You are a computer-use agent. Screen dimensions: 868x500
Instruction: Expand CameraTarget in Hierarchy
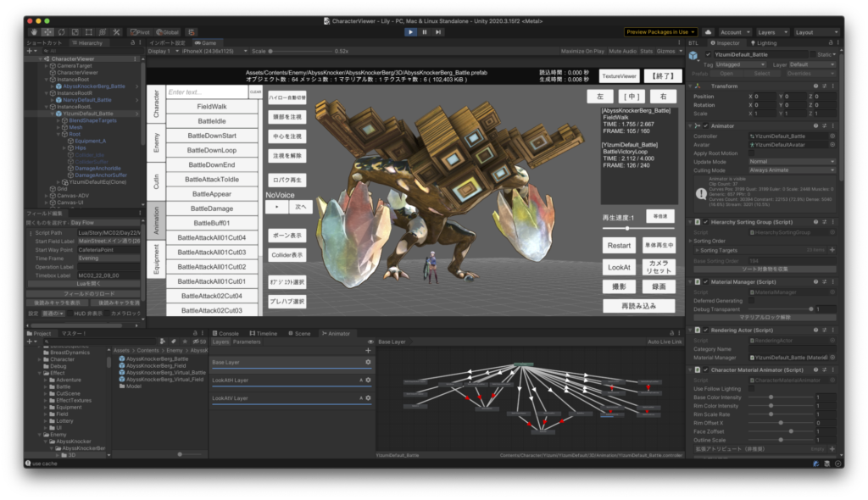point(47,66)
